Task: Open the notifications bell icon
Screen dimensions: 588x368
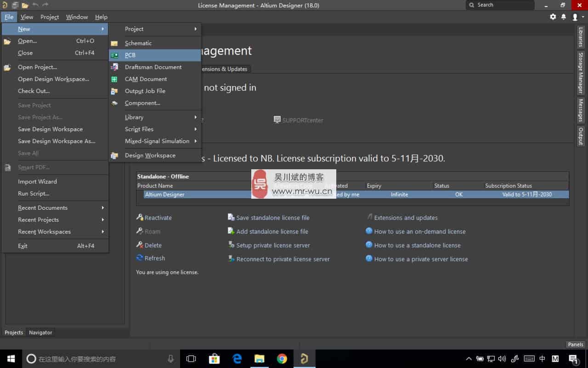Action: [x=564, y=17]
